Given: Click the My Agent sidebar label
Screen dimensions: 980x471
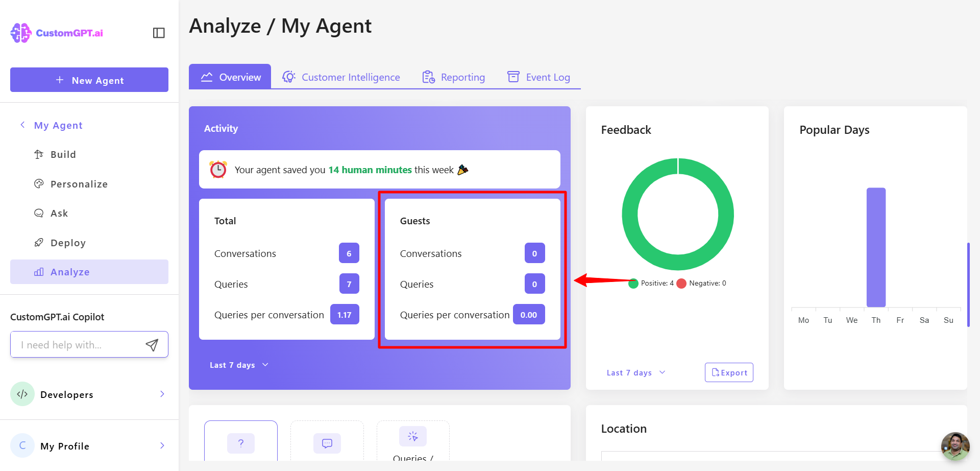Looking at the screenshot, I should (58, 125).
